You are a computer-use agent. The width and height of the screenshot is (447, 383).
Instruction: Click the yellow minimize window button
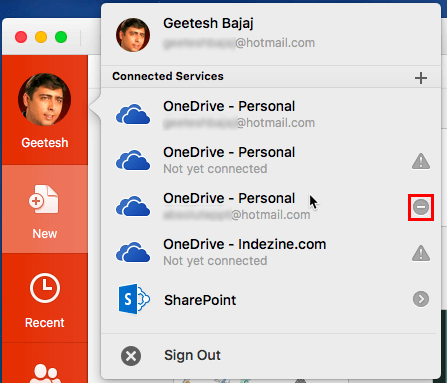[x=41, y=37]
